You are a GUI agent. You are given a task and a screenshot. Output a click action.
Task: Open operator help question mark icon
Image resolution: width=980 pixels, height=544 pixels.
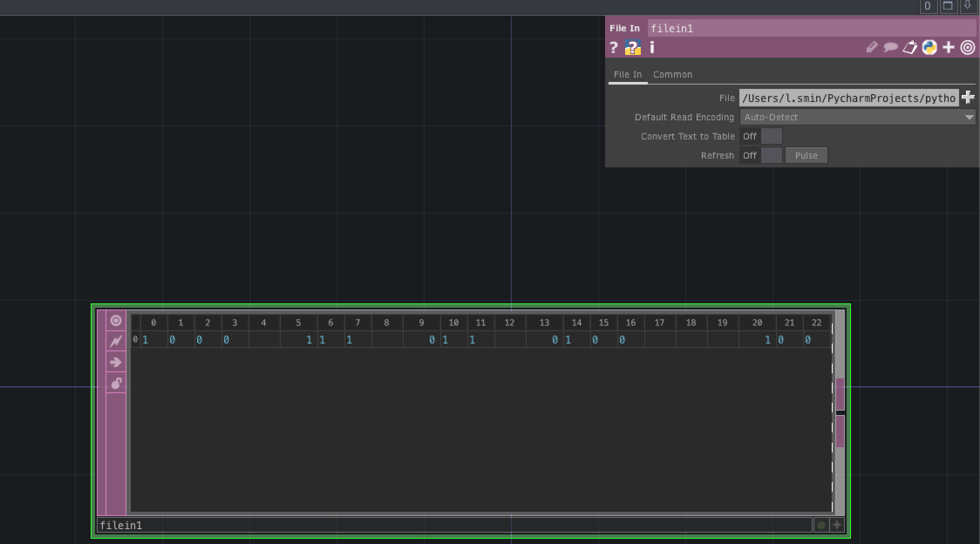click(x=614, y=47)
